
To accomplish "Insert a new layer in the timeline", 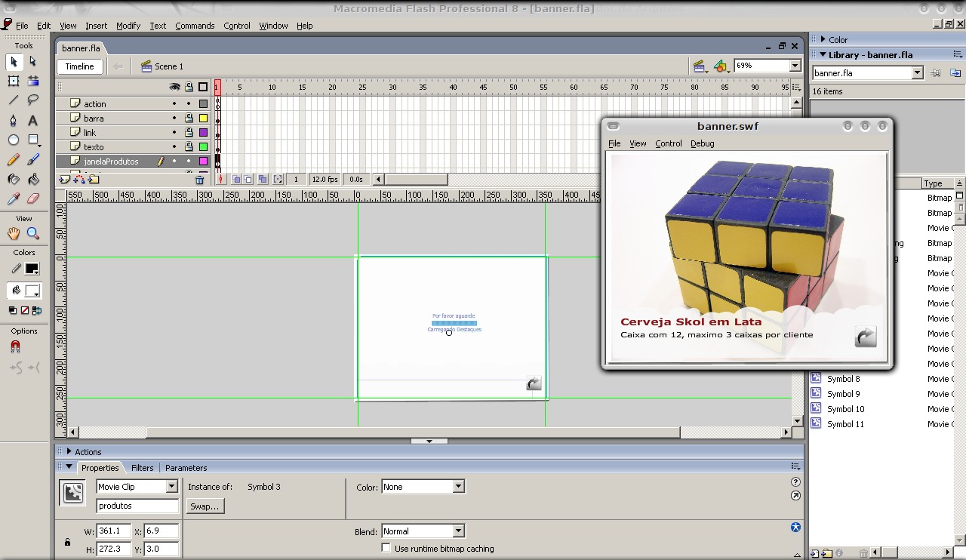I will pos(65,180).
